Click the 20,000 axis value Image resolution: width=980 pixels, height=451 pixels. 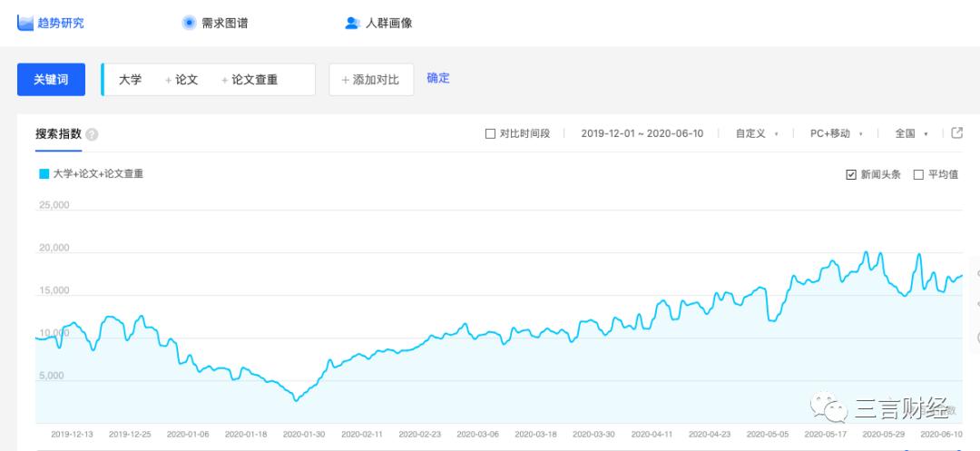pyautogui.click(x=54, y=248)
